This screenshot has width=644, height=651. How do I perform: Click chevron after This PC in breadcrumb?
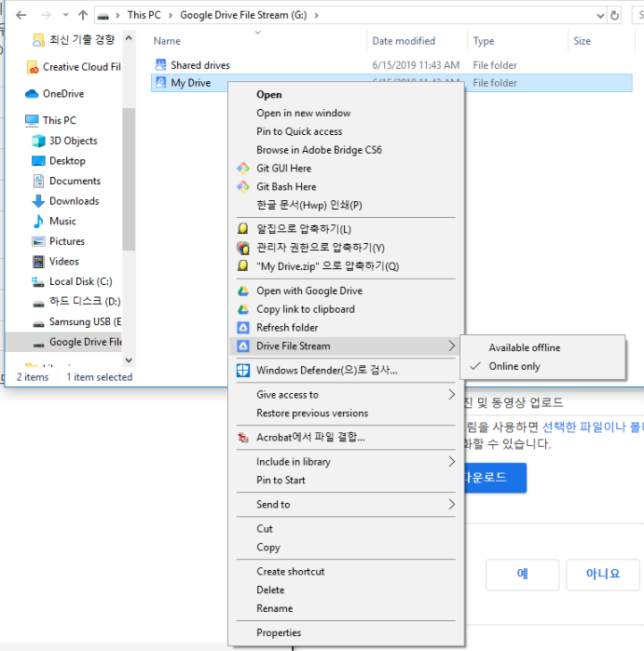tap(171, 15)
